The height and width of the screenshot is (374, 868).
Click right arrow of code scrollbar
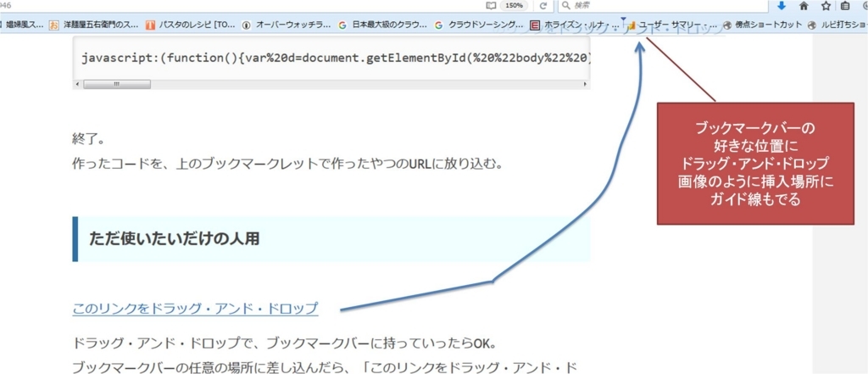(x=585, y=84)
